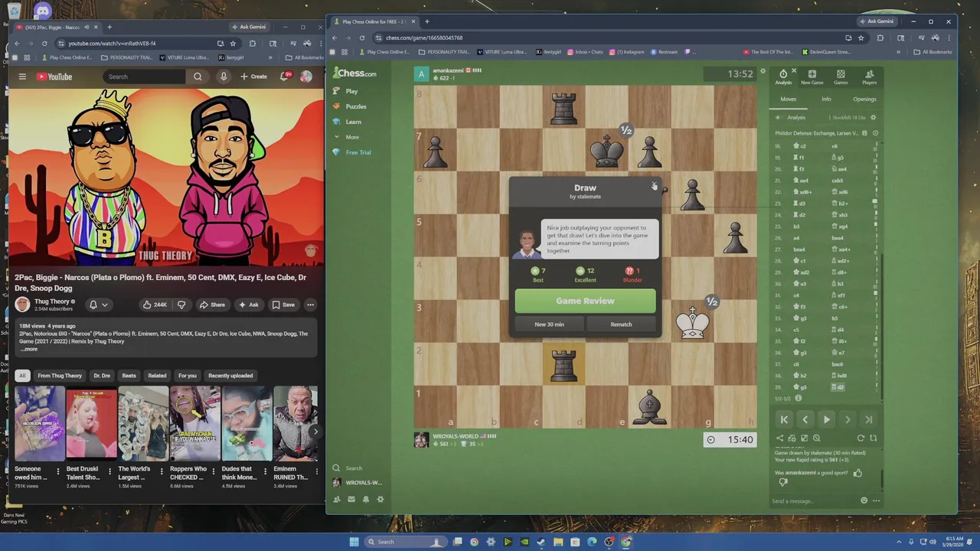This screenshot has width=980, height=551.
Task: Jump to last move in chess game
Action: pyautogui.click(x=868, y=419)
